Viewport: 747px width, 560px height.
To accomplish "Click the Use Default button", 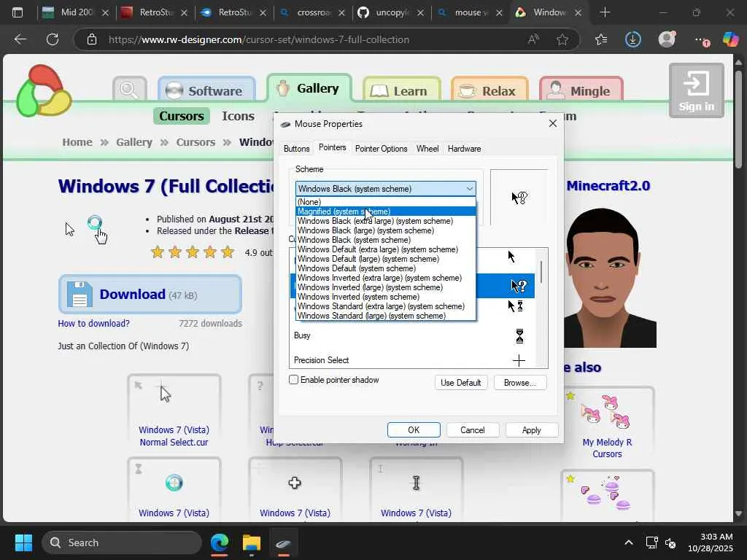I will pos(461,382).
